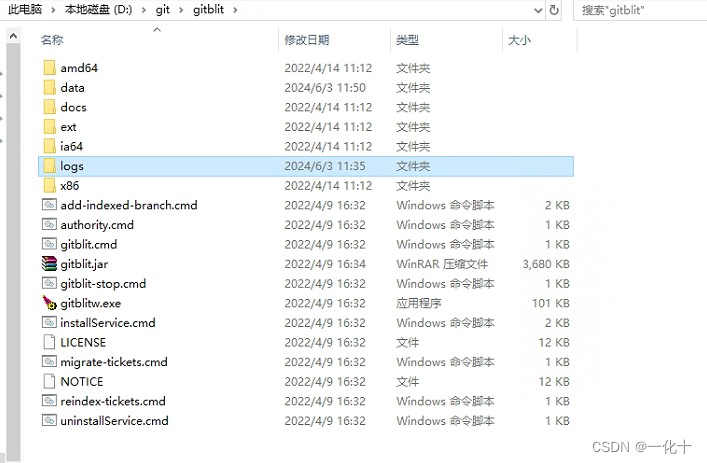Expand the chevron after gitblit breadcrumb
This screenshot has width=707, height=463.
(x=235, y=10)
